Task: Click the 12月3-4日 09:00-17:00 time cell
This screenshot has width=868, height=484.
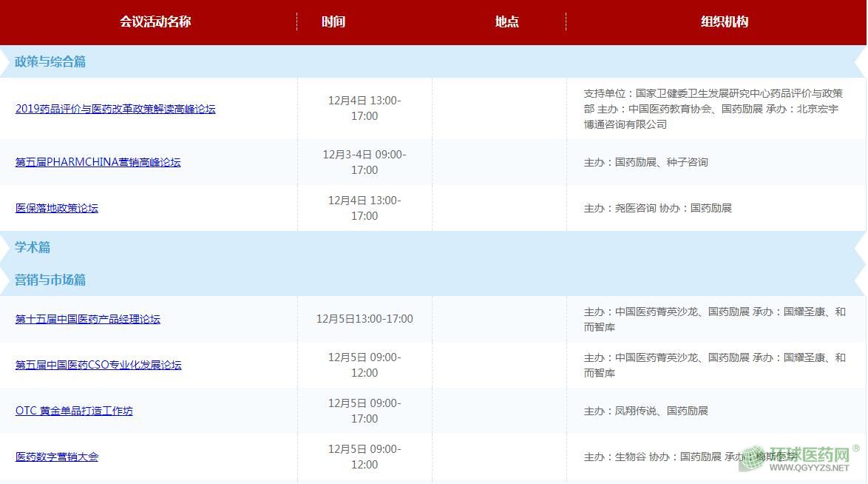Action: tap(365, 162)
